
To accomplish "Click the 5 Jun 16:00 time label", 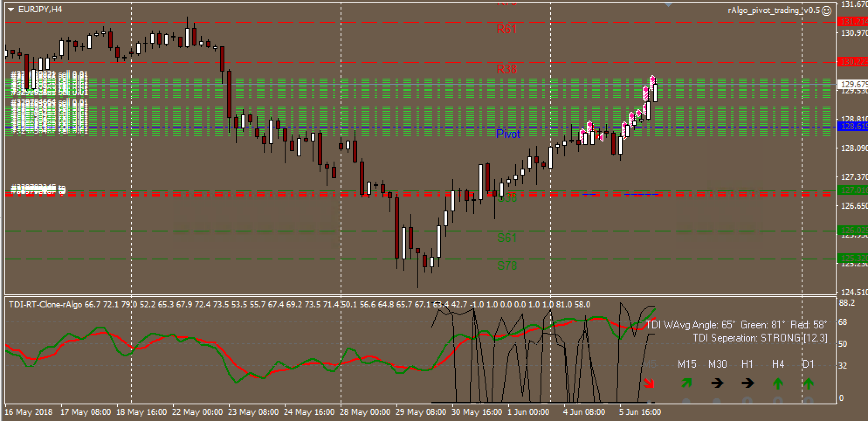I will pos(640,412).
